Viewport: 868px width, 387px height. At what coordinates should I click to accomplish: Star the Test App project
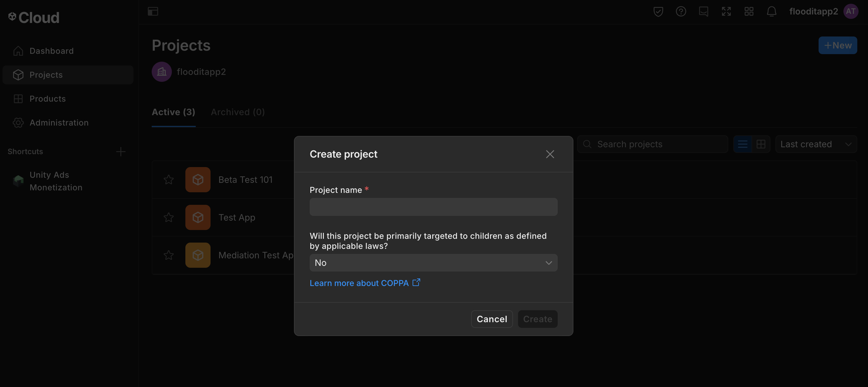click(168, 217)
